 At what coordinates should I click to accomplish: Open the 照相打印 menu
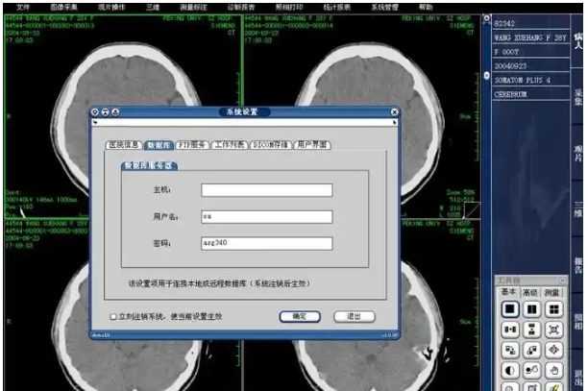pos(289,7)
